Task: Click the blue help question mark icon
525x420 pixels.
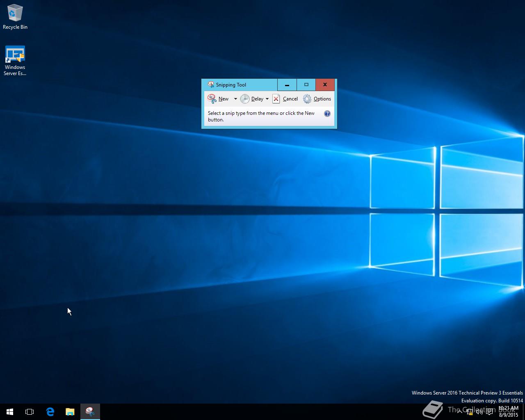Action: (327, 114)
